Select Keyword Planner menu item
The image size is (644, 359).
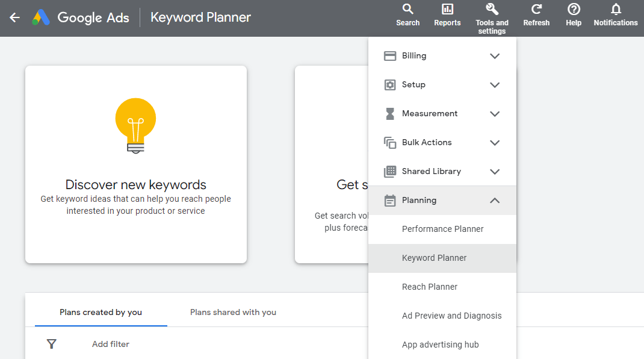click(442, 258)
